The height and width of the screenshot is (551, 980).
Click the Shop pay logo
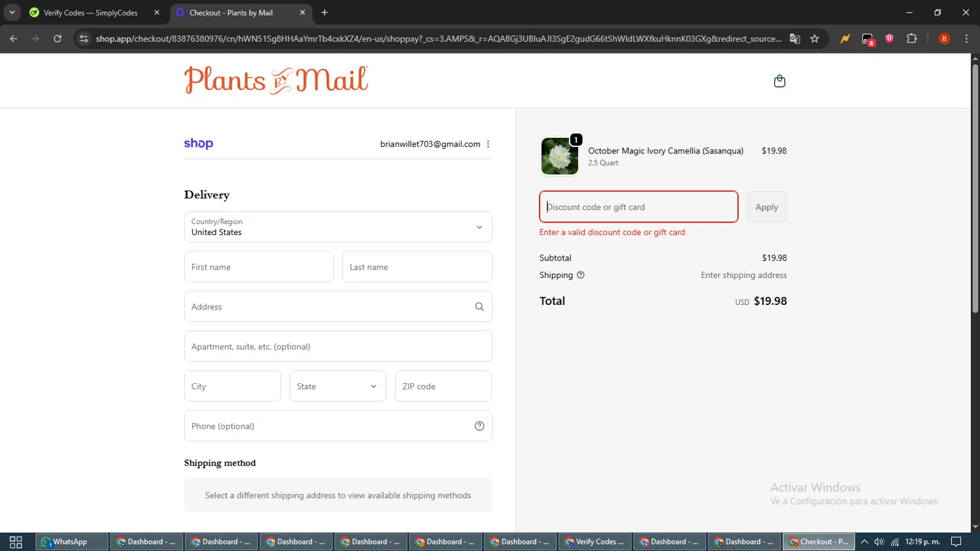pos(199,144)
